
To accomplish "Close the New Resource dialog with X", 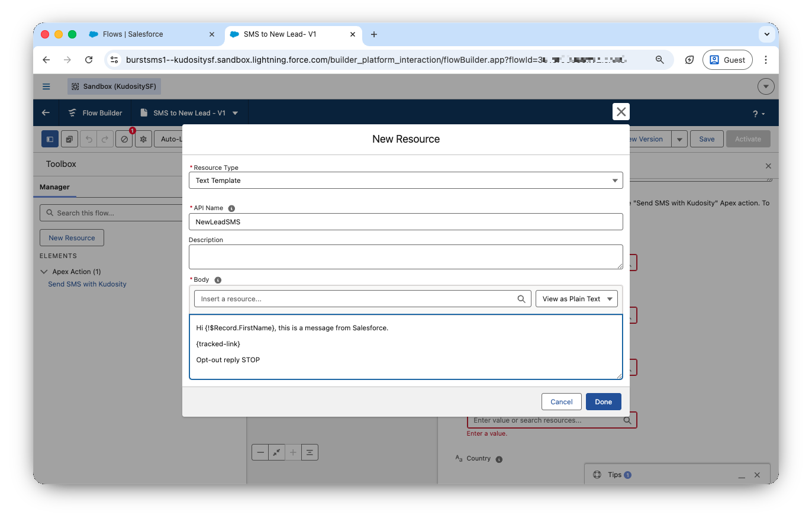I will pos(621,112).
